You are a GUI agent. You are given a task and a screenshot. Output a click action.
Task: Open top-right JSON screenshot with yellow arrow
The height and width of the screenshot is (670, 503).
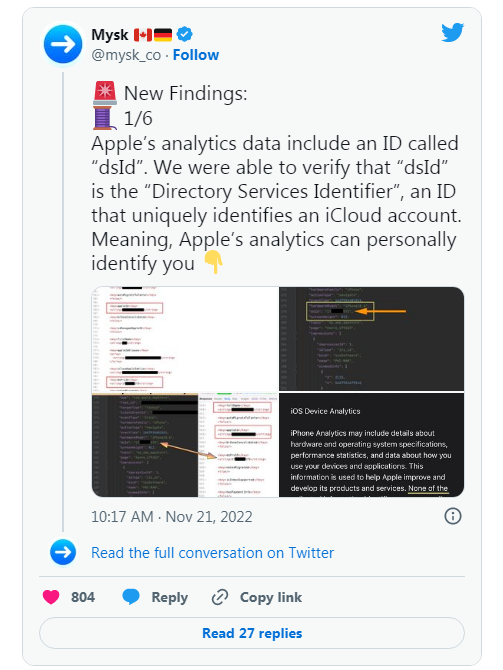tap(371, 339)
